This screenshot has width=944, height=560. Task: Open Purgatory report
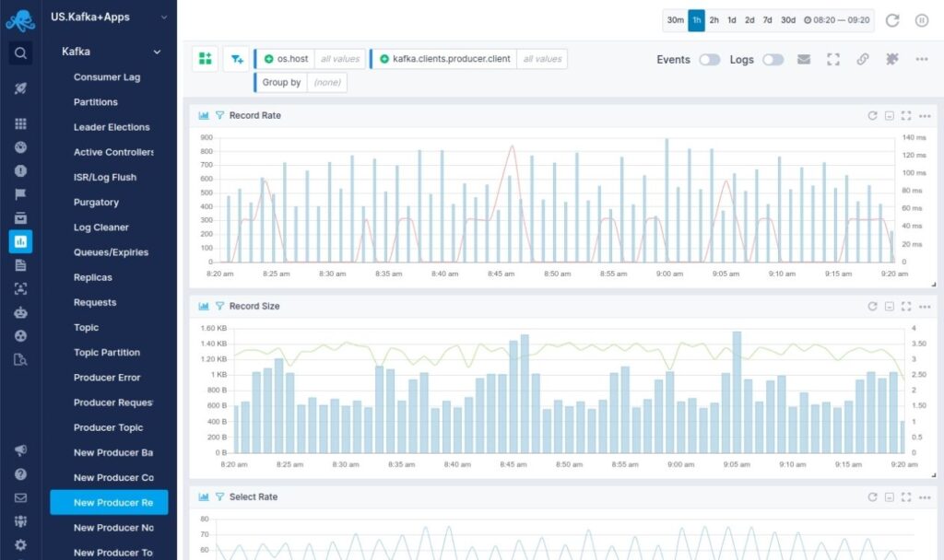coord(96,202)
